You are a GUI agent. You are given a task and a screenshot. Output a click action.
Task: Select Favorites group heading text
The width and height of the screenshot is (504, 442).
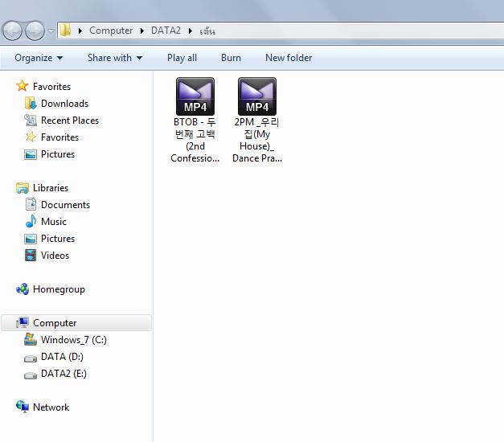51,87
